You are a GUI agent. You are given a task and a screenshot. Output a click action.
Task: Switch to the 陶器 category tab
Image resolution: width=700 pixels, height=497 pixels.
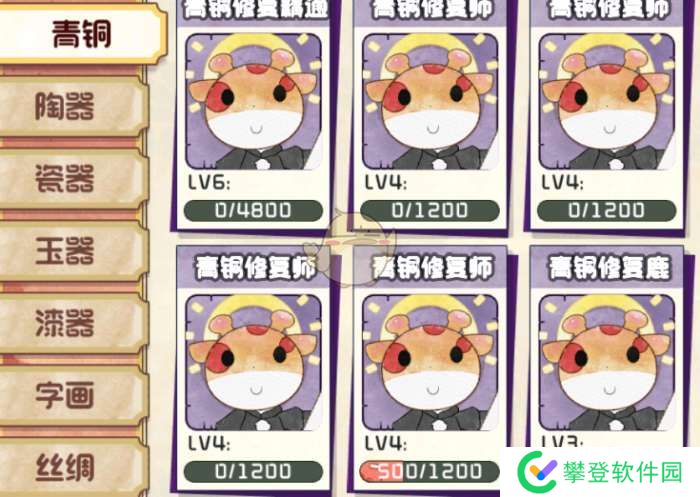point(73,106)
